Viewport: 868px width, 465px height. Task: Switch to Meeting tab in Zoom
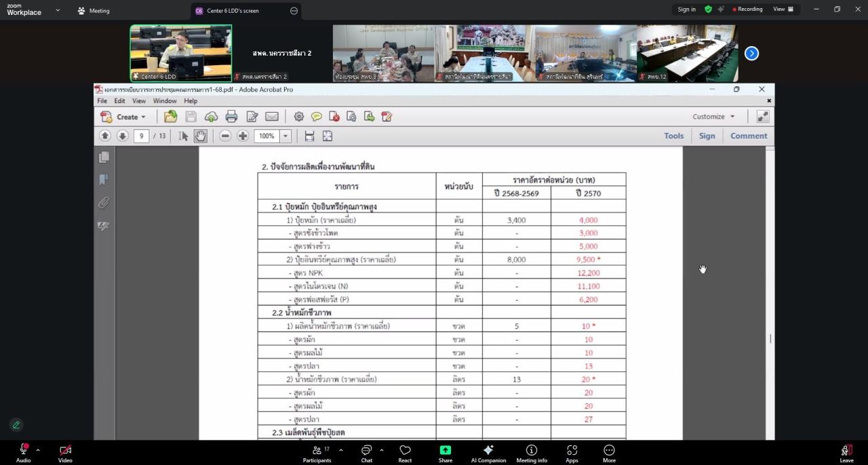pyautogui.click(x=94, y=11)
